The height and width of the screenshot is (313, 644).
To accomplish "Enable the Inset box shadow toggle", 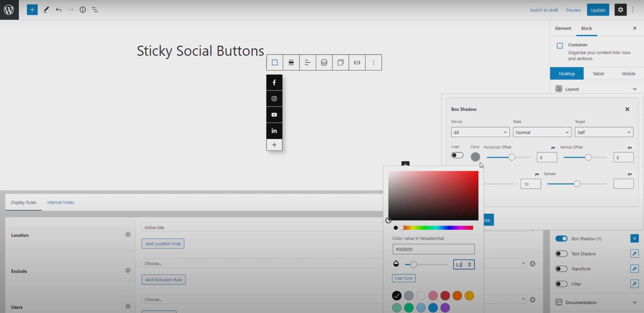I will pos(457,155).
